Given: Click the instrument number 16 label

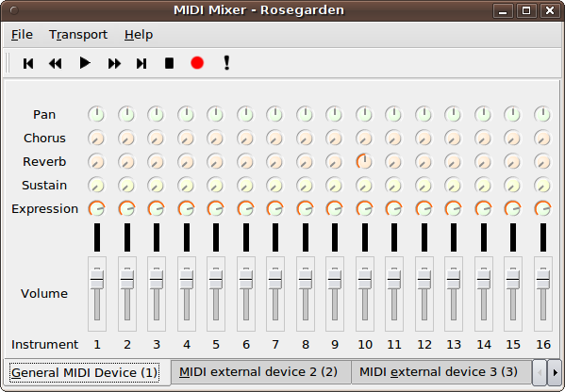Looking at the screenshot, I should pos(543,345).
